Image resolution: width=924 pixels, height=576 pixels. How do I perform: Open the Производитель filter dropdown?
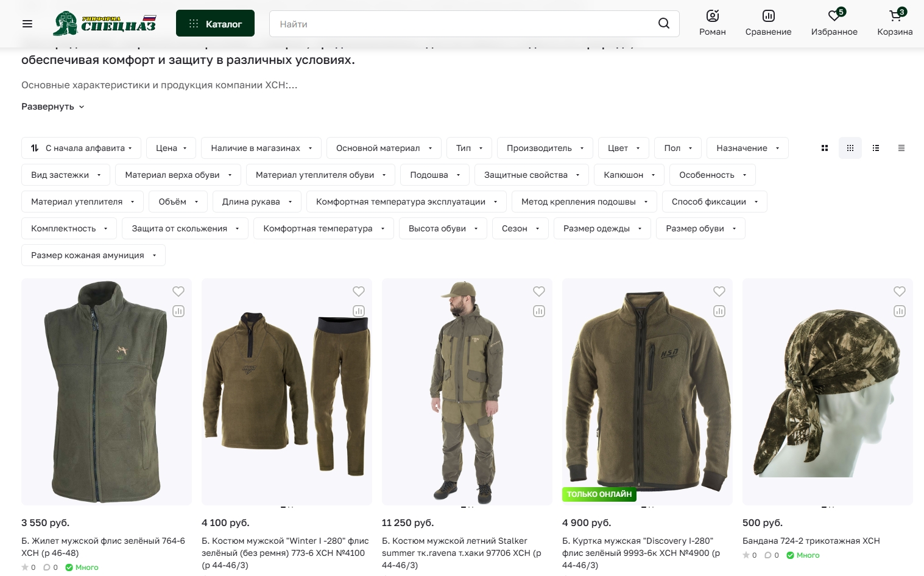(x=545, y=148)
